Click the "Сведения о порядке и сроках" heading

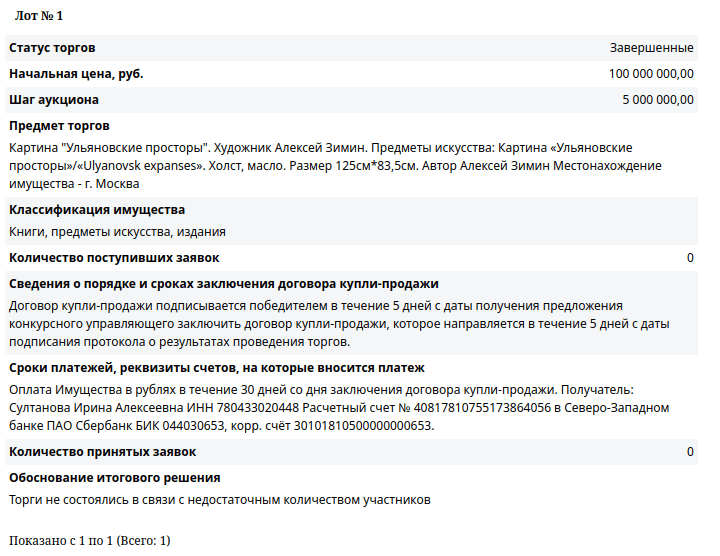click(223, 284)
